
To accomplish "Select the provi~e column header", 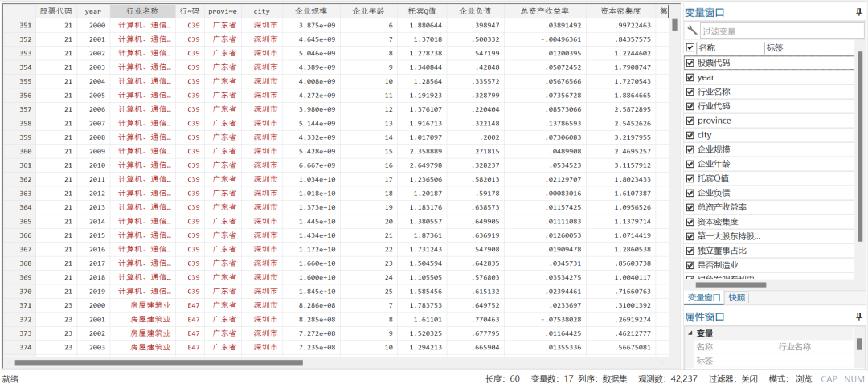I will point(223,11).
